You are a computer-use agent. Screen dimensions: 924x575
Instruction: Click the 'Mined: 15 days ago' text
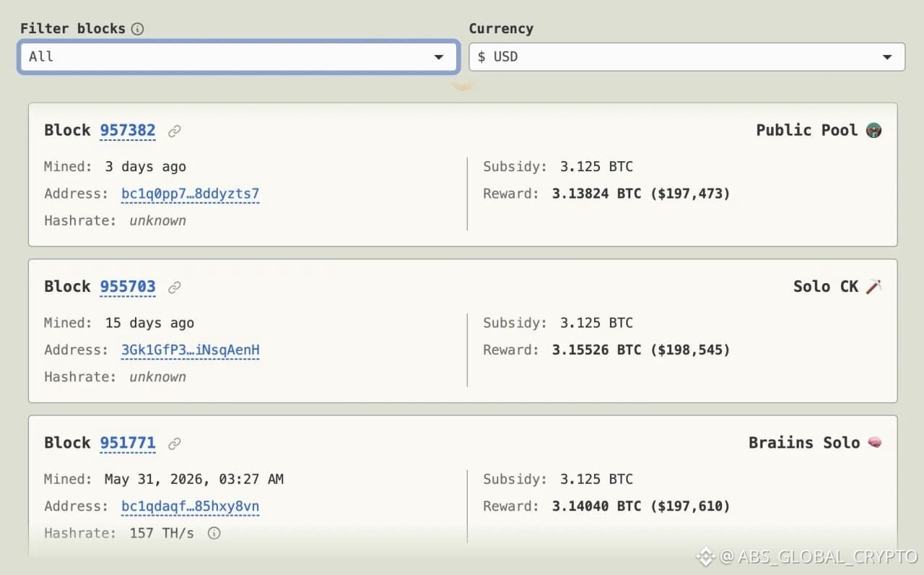pos(119,323)
